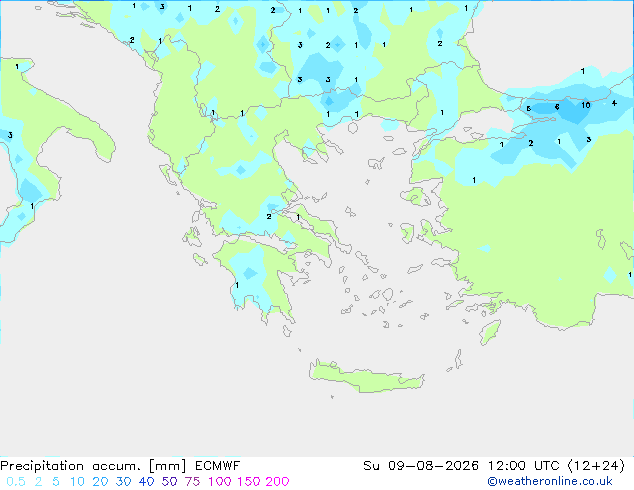Click the '(12+24)' forecast offset text

tap(596, 466)
